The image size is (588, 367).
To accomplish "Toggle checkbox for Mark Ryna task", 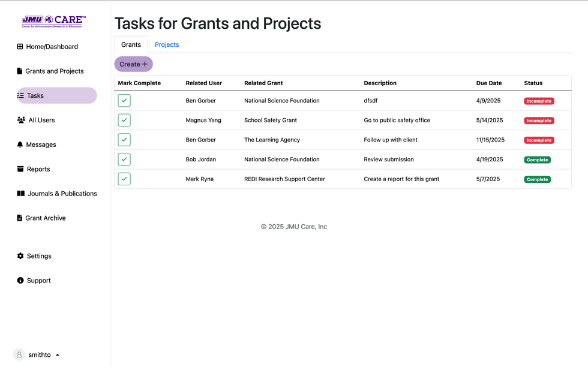I will click(124, 179).
